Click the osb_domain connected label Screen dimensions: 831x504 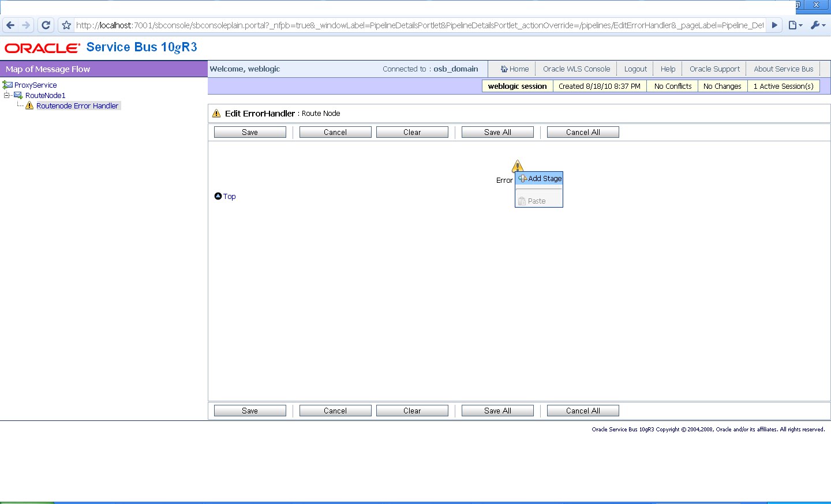[x=456, y=69]
